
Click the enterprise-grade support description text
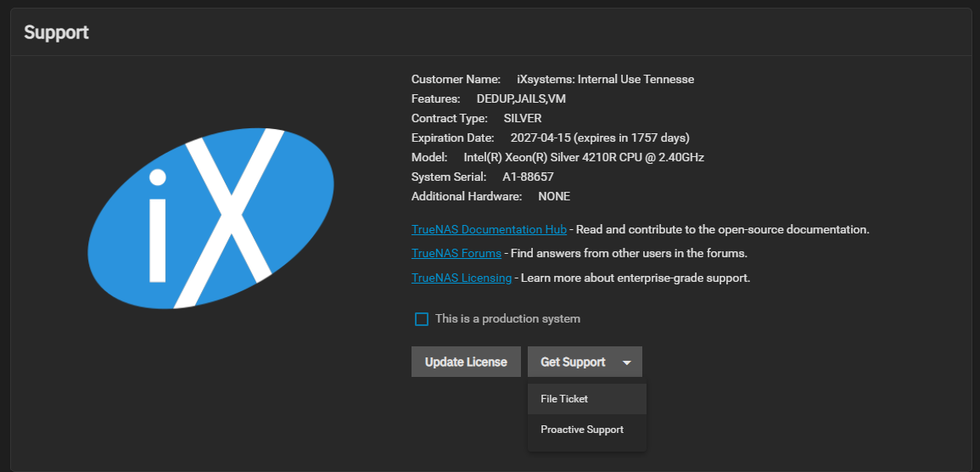[x=635, y=278]
